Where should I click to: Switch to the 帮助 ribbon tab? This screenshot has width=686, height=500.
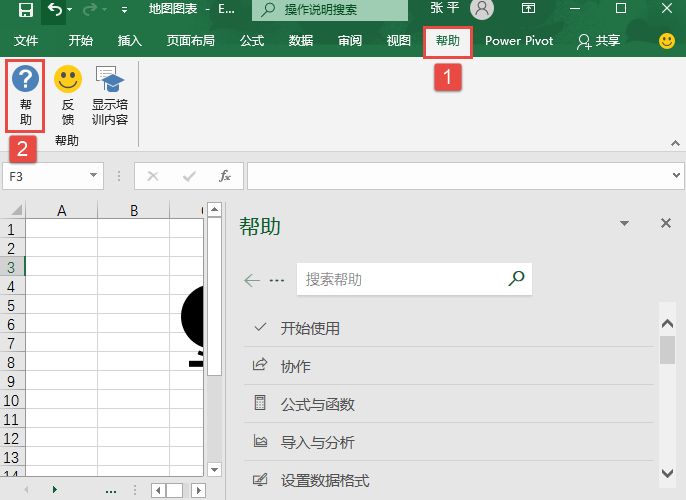tap(448, 41)
